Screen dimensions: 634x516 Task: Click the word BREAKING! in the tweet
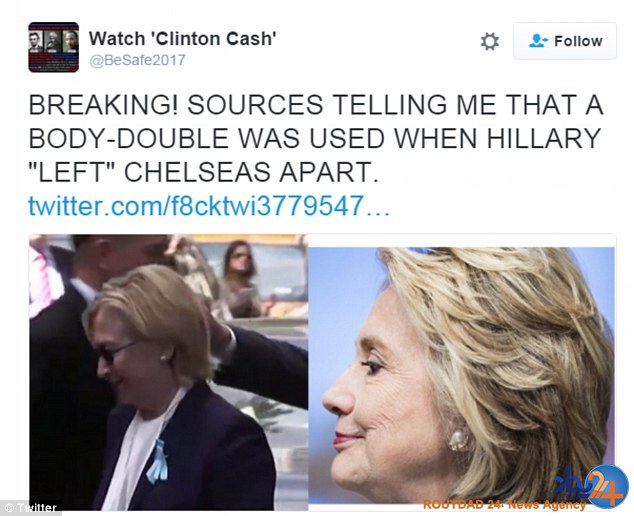point(103,105)
